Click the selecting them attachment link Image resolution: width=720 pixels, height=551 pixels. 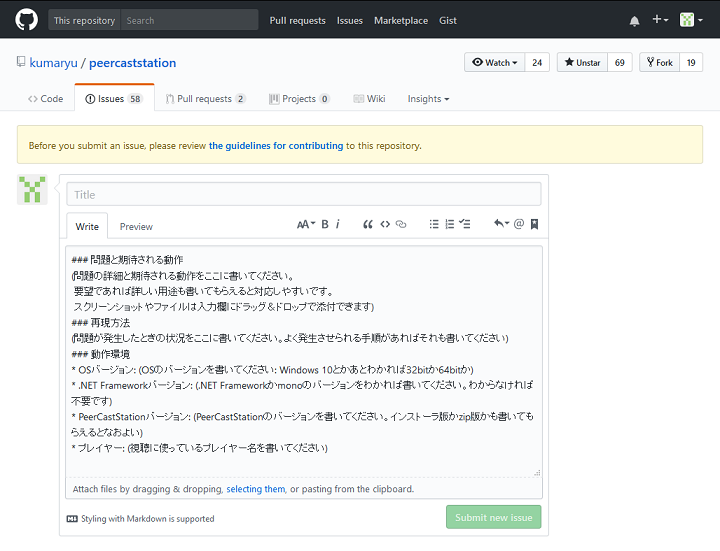(x=255, y=489)
